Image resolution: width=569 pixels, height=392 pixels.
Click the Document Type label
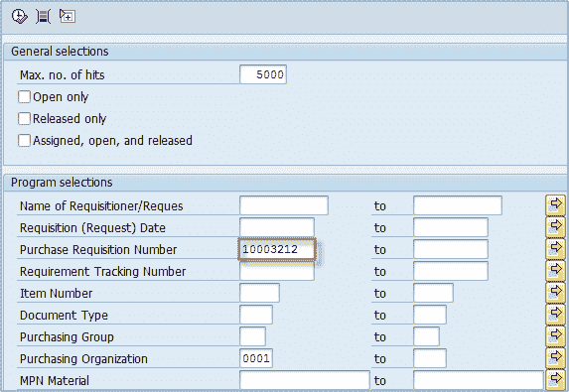(64, 316)
